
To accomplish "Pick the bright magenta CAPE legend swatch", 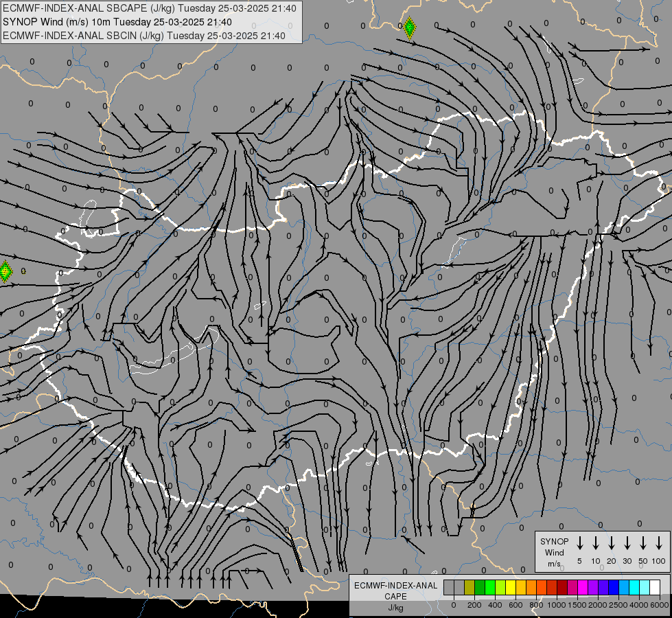I will [x=583, y=587].
